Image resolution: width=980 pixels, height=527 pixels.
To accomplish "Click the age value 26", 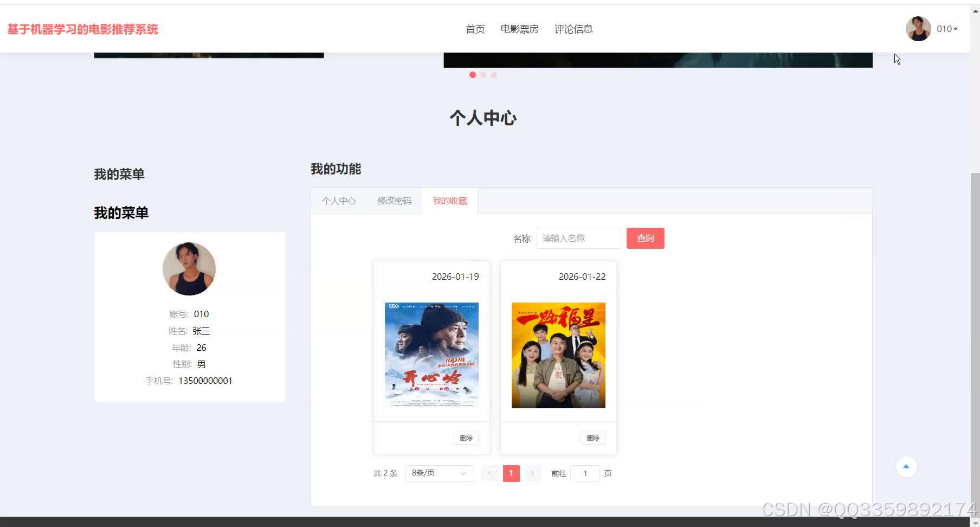I will [x=201, y=348].
